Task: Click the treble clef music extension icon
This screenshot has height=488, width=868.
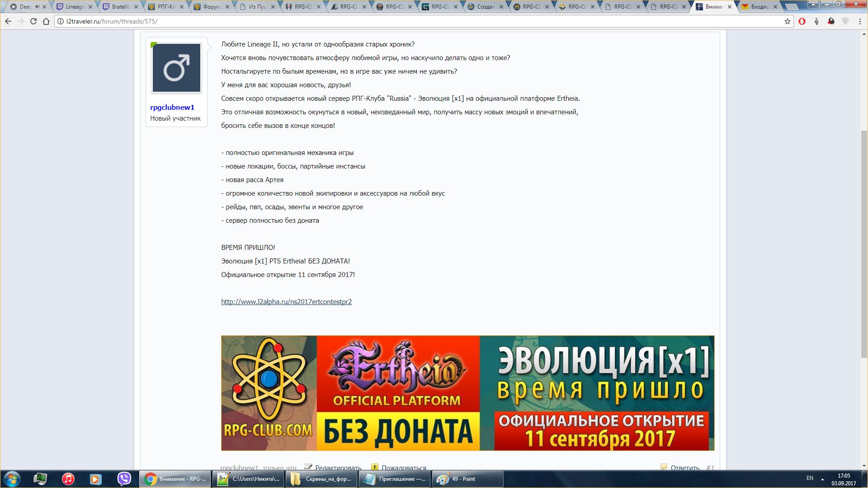Action: point(816,21)
